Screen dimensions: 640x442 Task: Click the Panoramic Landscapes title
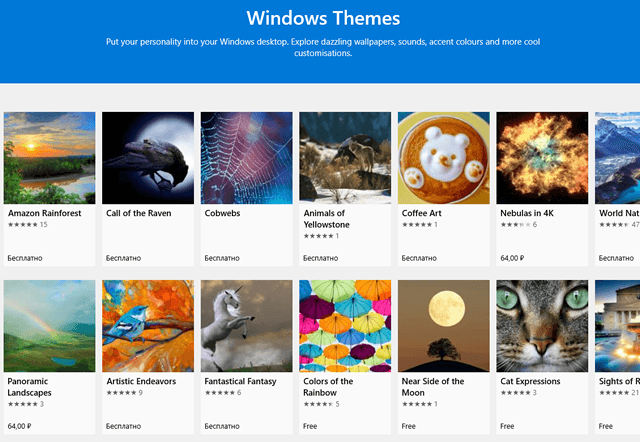[29, 387]
